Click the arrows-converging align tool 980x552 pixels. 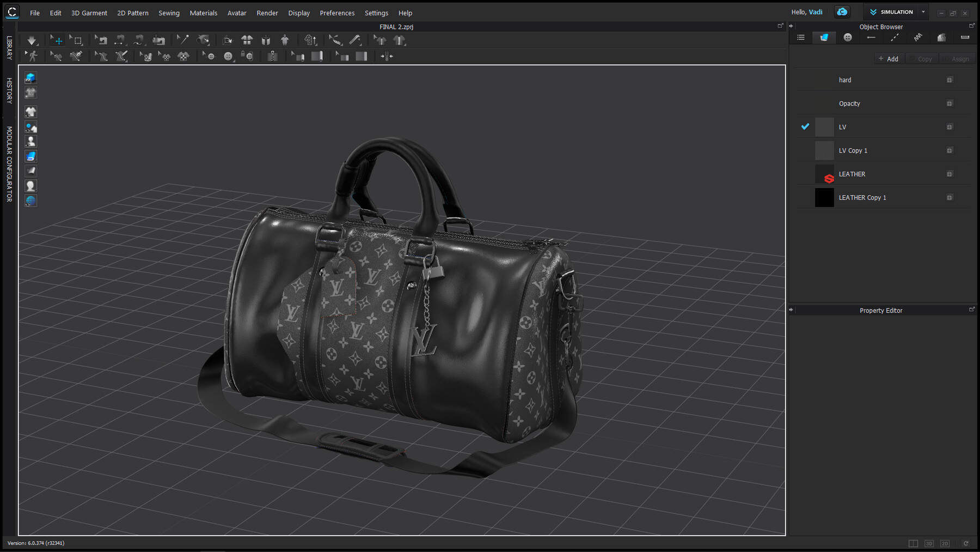coord(387,56)
